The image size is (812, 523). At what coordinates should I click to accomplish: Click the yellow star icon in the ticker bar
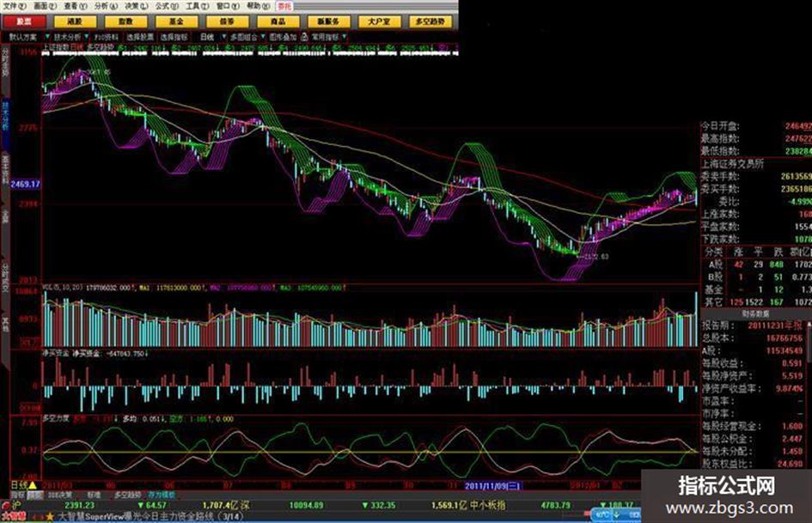(50, 517)
